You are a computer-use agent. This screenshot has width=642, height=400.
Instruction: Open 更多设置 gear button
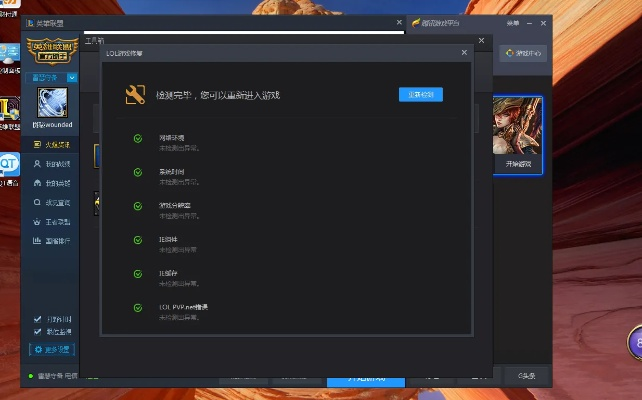pos(52,349)
